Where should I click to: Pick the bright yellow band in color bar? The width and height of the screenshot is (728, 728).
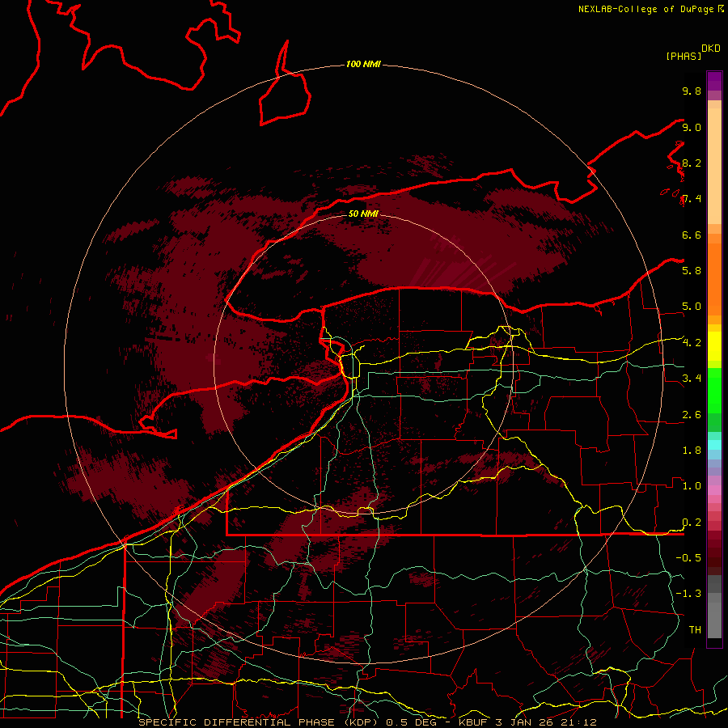(714, 346)
